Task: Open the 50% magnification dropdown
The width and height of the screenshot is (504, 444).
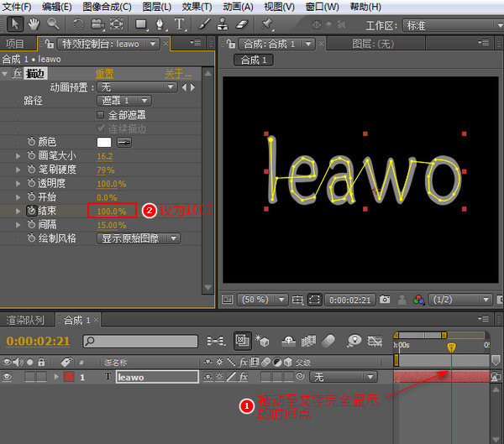Action: [x=262, y=300]
